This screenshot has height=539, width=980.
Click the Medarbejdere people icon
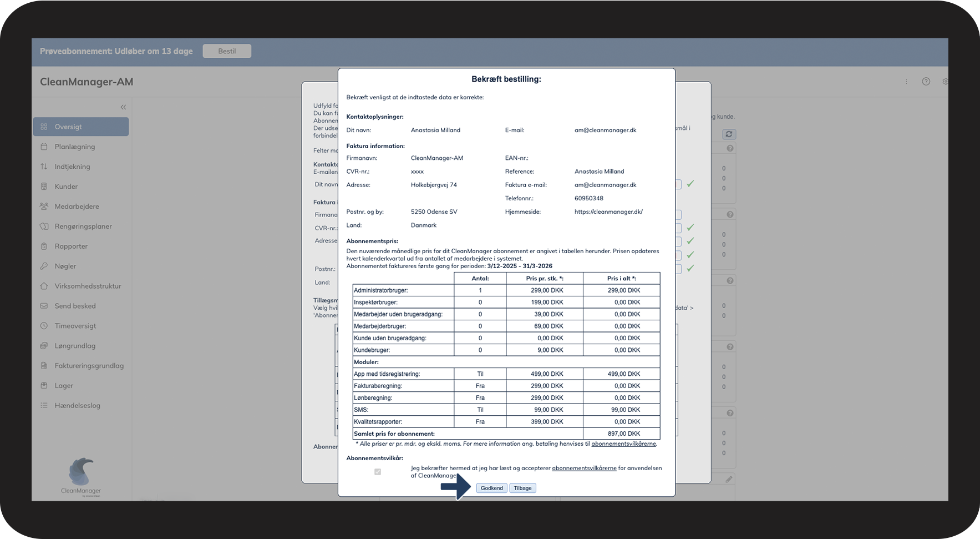tap(44, 206)
